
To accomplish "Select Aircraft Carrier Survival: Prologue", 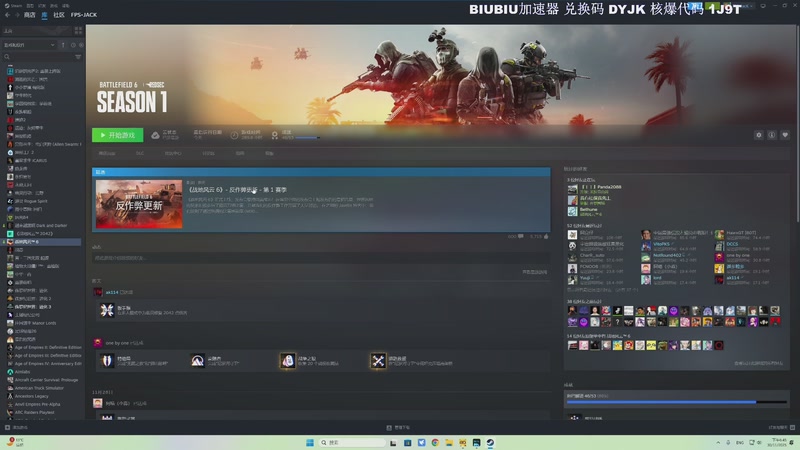I will 43,380.
